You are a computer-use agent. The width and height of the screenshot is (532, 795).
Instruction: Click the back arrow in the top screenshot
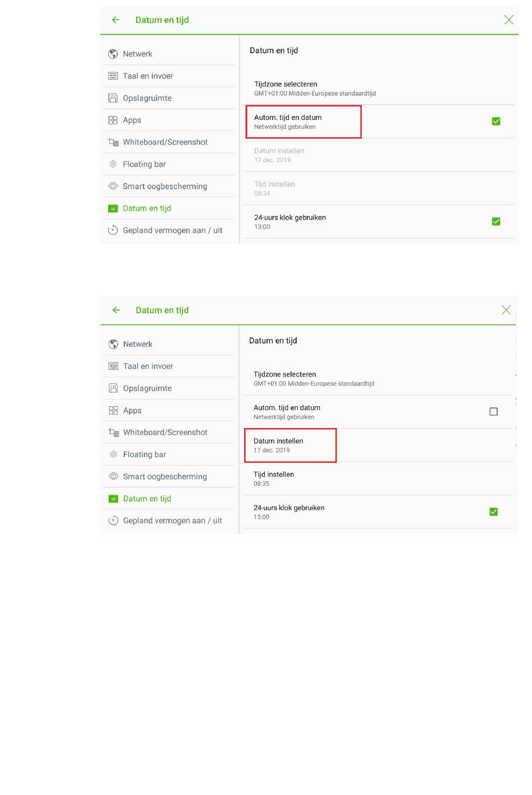click(x=116, y=20)
